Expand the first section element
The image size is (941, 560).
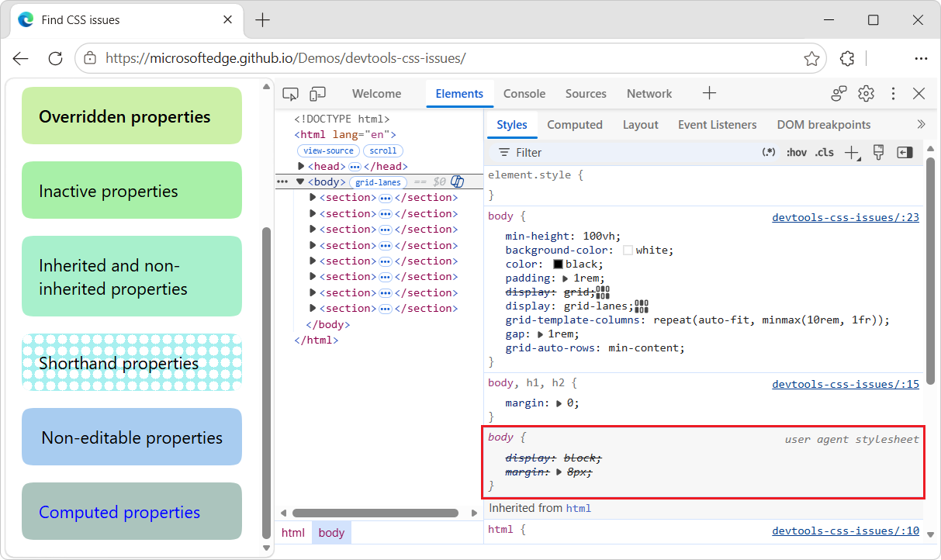313,197
